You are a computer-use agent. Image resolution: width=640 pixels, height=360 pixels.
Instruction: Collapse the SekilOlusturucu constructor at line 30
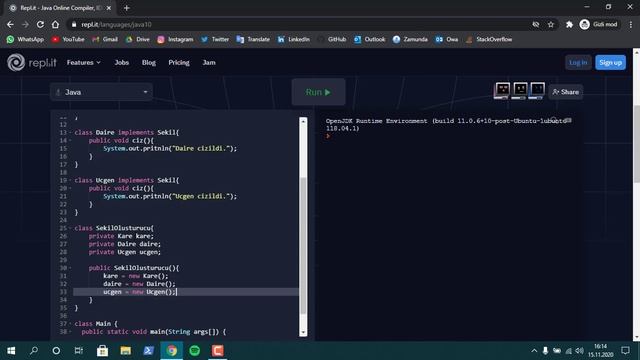pyautogui.click(x=70, y=268)
